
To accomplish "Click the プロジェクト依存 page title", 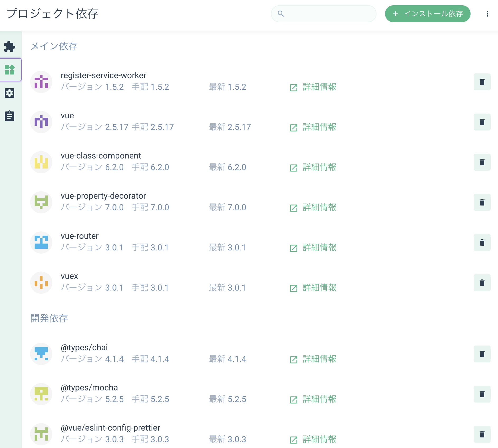I will (x=53, y=14).
